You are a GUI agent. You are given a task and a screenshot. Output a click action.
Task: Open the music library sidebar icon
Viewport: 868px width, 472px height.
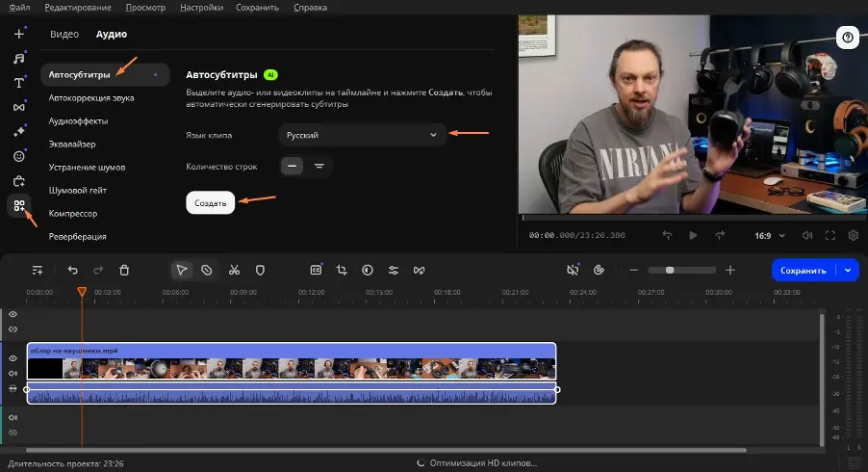[x=19, y=58]
